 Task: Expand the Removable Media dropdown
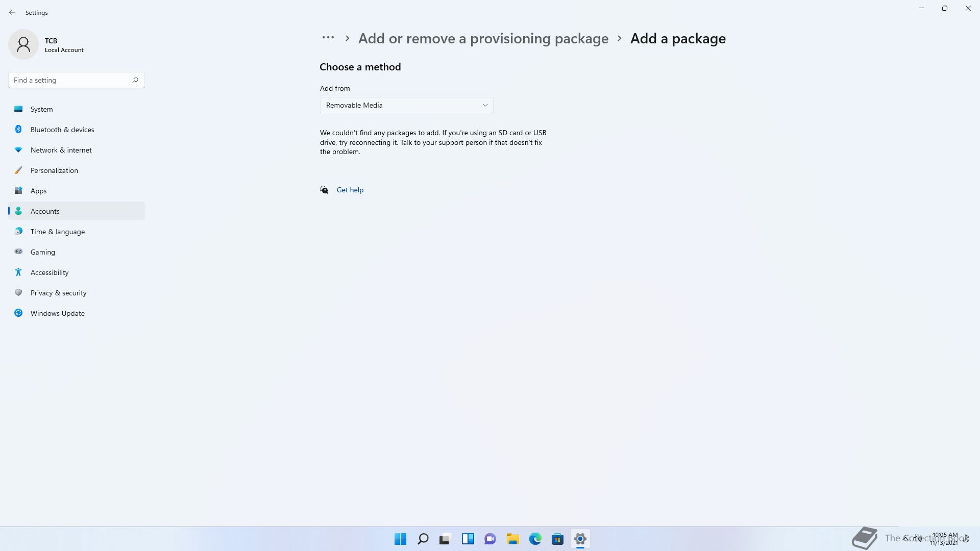click(406, 105)
